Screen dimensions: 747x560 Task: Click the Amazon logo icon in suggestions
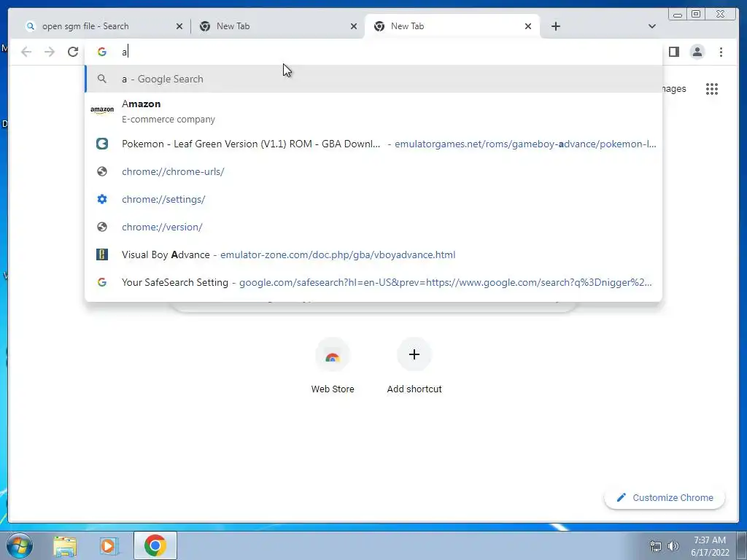[102, 110]
